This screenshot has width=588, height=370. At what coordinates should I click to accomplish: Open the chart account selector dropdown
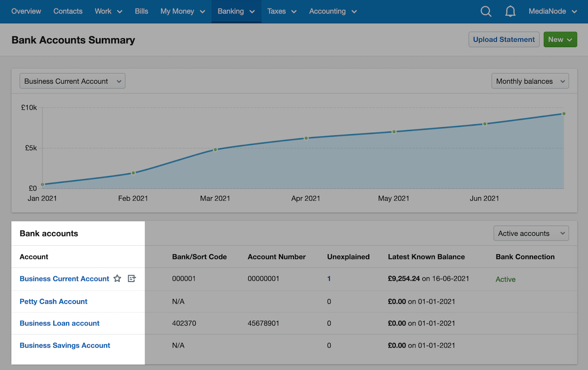72,81
